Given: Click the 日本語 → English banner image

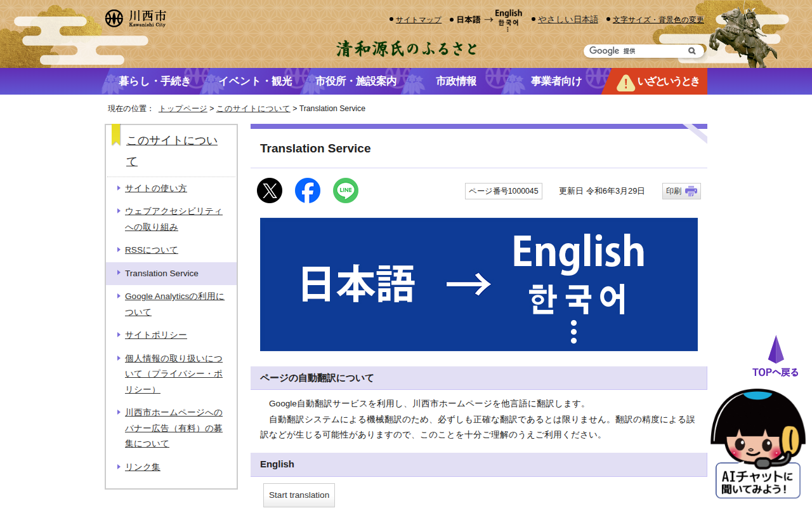Looking at the screenshot, I should pyautogui.click(x=478, y=284).
